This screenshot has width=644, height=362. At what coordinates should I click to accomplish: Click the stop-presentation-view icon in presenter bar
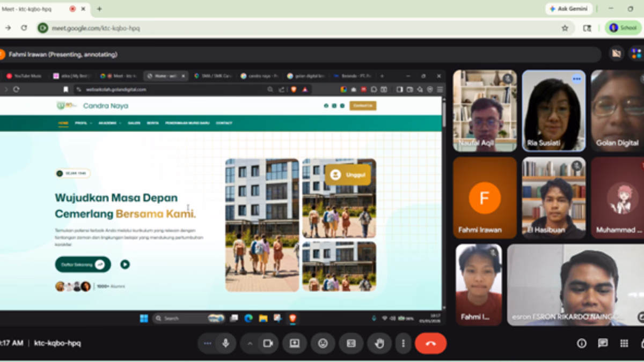(x=616, y=54)
